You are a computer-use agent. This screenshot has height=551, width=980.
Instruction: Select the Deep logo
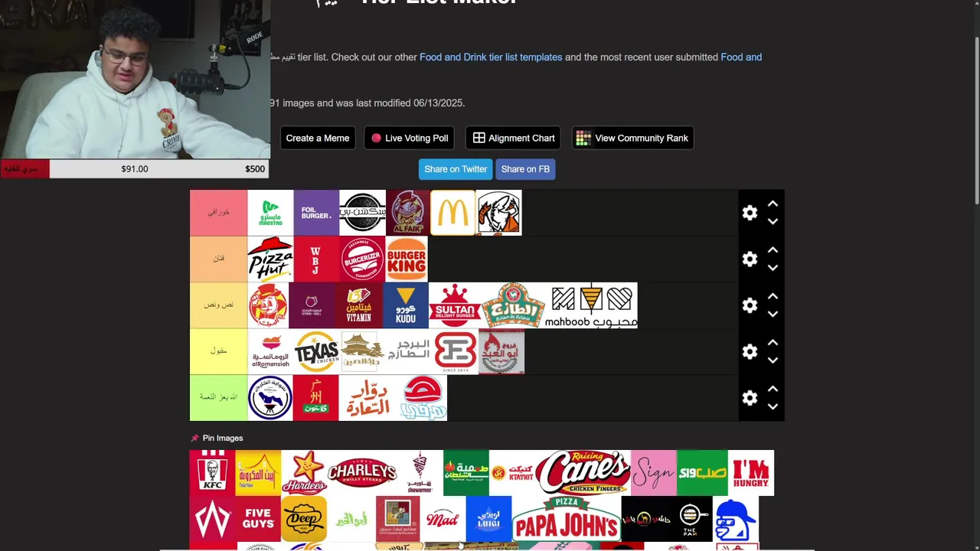tap(304, 519)
